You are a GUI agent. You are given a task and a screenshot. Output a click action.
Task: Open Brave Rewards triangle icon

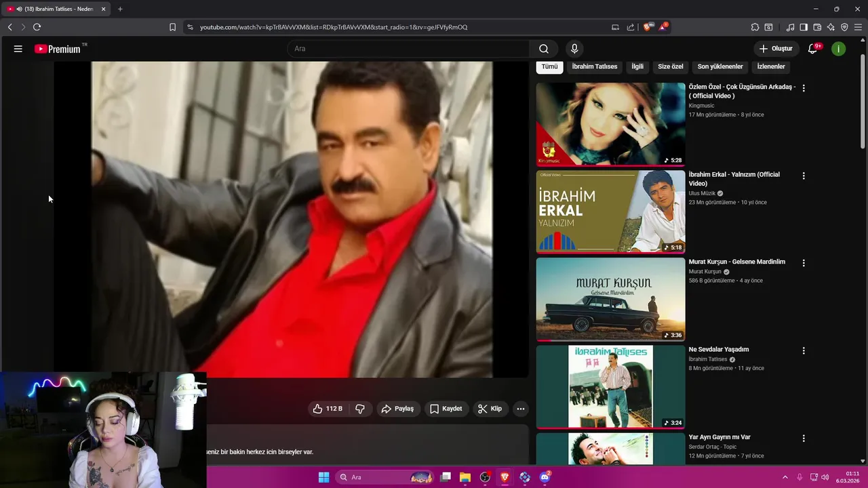coord(663,27)
